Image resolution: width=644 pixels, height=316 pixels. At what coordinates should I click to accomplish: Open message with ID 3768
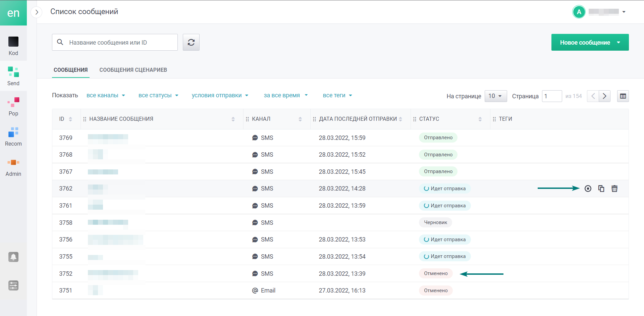pos(66,155)
